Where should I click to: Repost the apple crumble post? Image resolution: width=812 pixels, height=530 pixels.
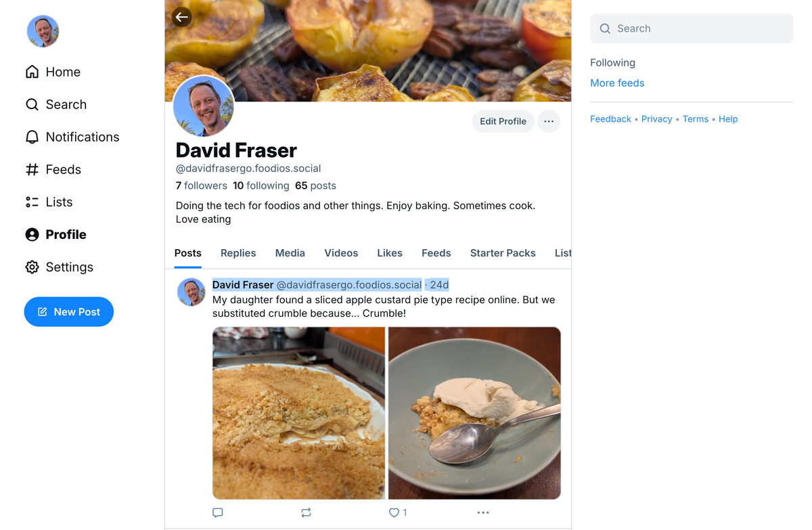coord(306,512)
